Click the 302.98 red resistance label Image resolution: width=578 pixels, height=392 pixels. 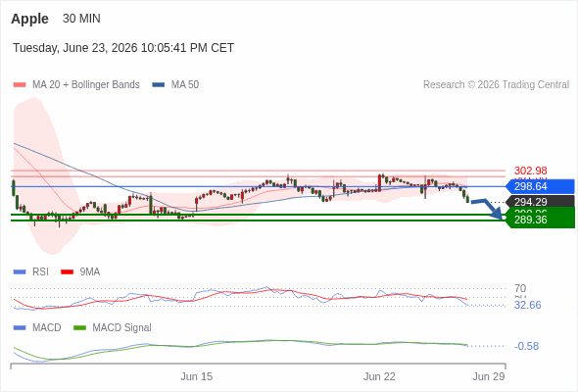coord(530,171)
